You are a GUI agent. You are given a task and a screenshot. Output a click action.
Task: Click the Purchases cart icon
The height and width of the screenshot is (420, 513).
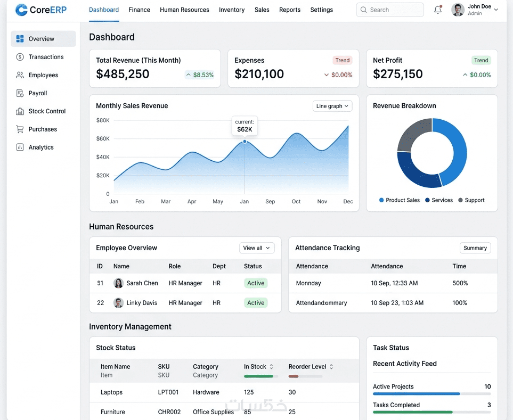click(x=20, y=129)
